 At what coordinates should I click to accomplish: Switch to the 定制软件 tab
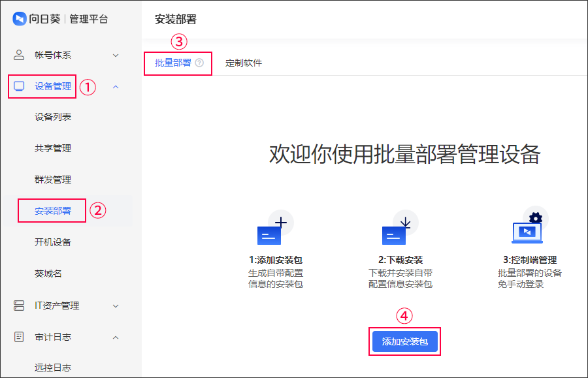244,63
